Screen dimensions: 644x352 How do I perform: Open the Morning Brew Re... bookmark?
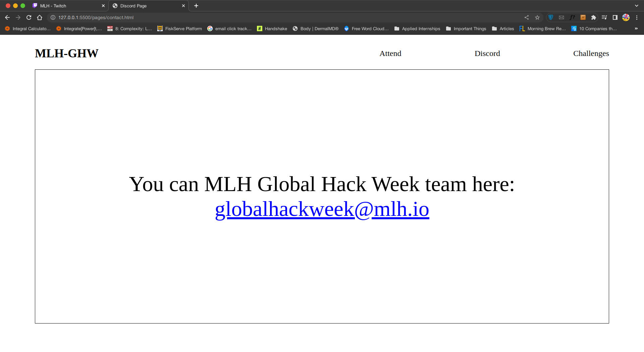543,28
